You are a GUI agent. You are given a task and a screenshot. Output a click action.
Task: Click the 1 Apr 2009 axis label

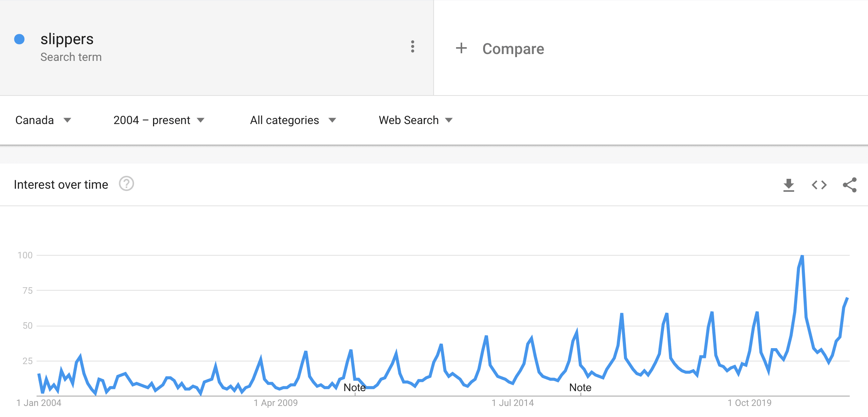276,403
